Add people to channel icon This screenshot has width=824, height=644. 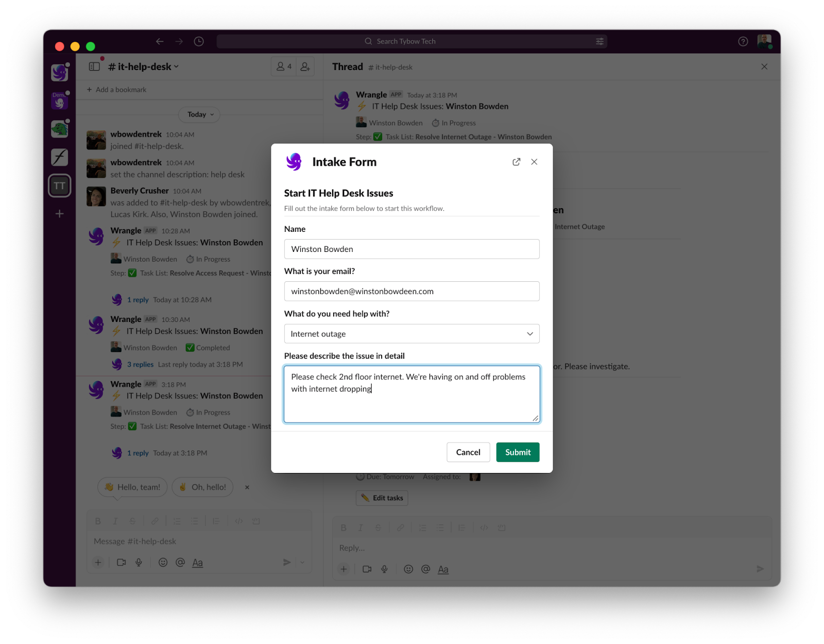(x=305, y=66)
